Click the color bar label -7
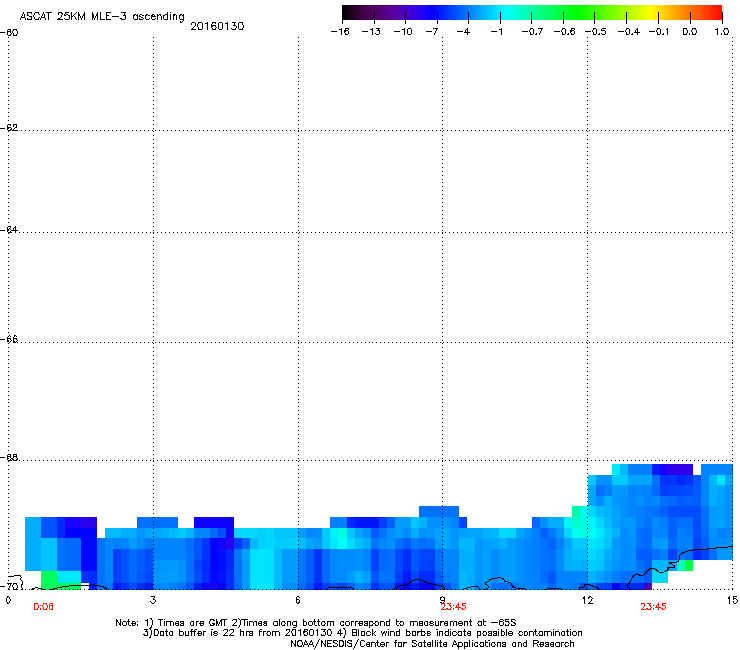The image size is (740, 650). [432, 32]
